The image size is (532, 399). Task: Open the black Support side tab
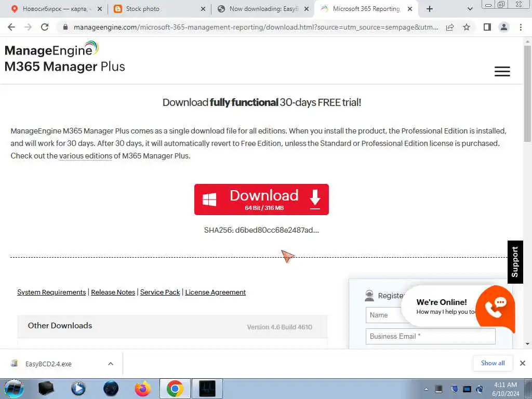coord(515,262)
